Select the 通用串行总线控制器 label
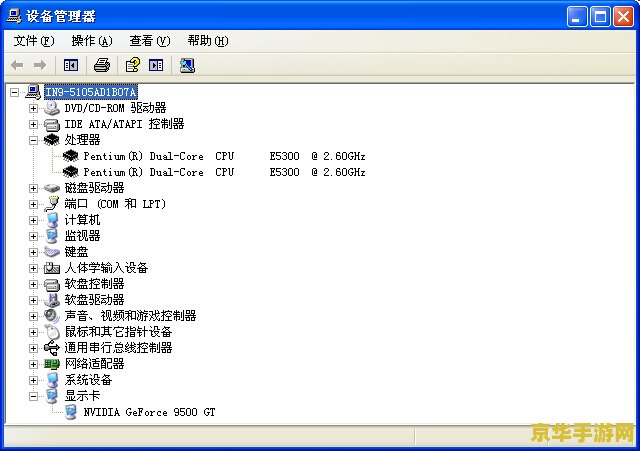The image size is (640, 451). tap(118, 348)
